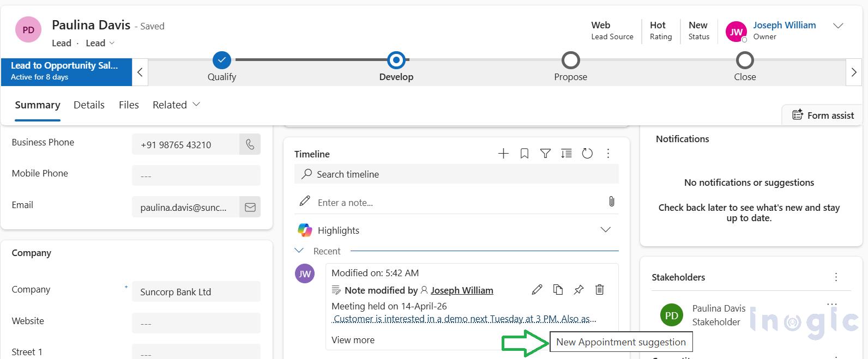Image resolution: width=868 pixels, height=359 pixels.
Task: Switch to the Details tab
Action: [x=89, y=105]
